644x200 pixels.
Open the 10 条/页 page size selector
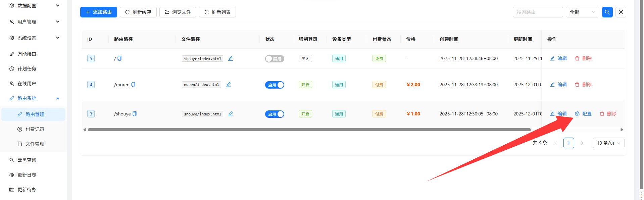pos(608,143)
